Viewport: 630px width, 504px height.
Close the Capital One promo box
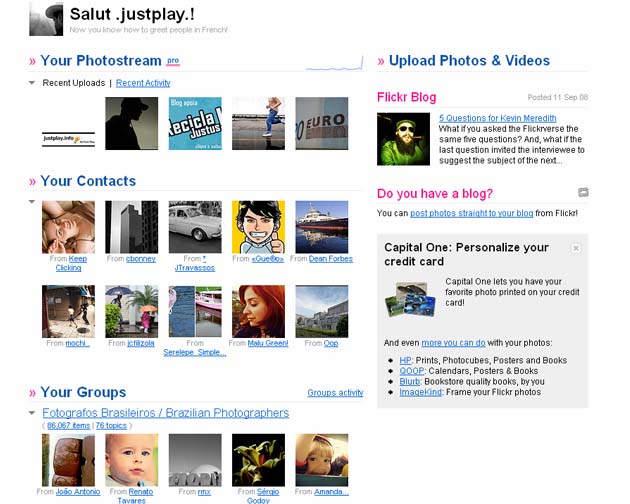(x=575, y=248)
